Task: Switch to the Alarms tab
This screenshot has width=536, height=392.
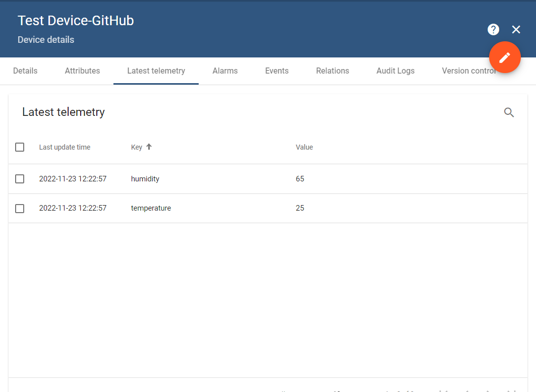Action: pyautogui.click(x=225, y=71)
